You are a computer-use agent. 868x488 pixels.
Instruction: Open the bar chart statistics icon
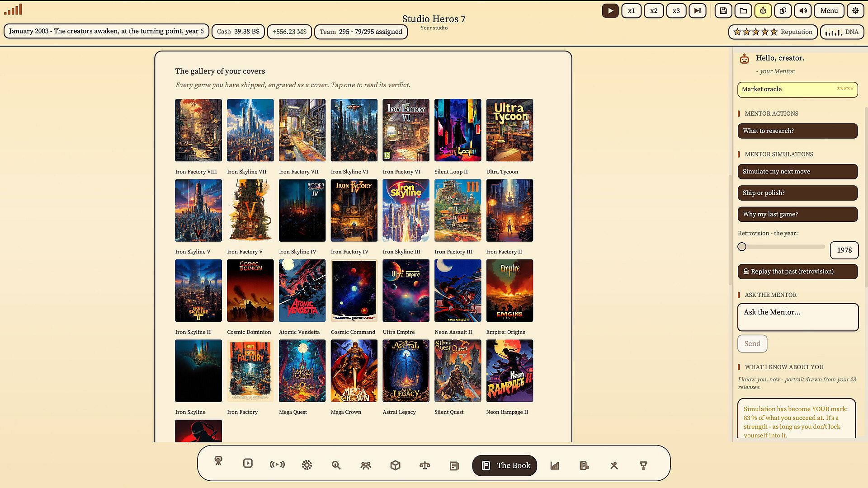[x=555, y=465]
